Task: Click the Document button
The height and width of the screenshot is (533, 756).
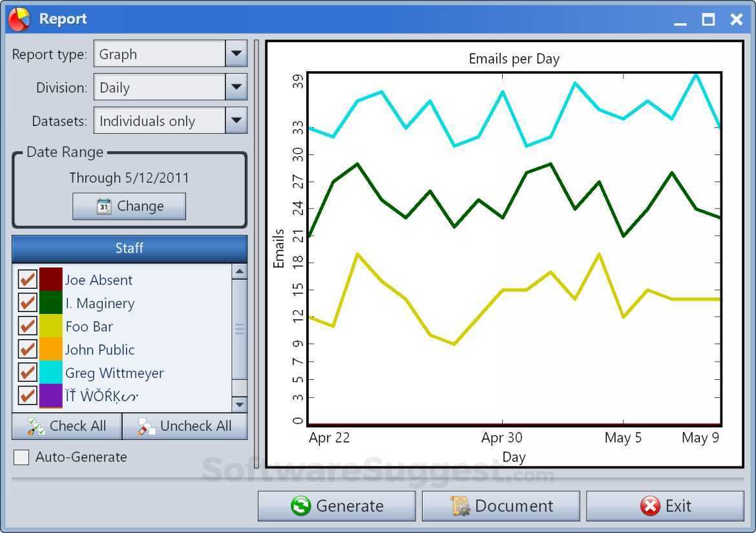Action: pos(501,506)
